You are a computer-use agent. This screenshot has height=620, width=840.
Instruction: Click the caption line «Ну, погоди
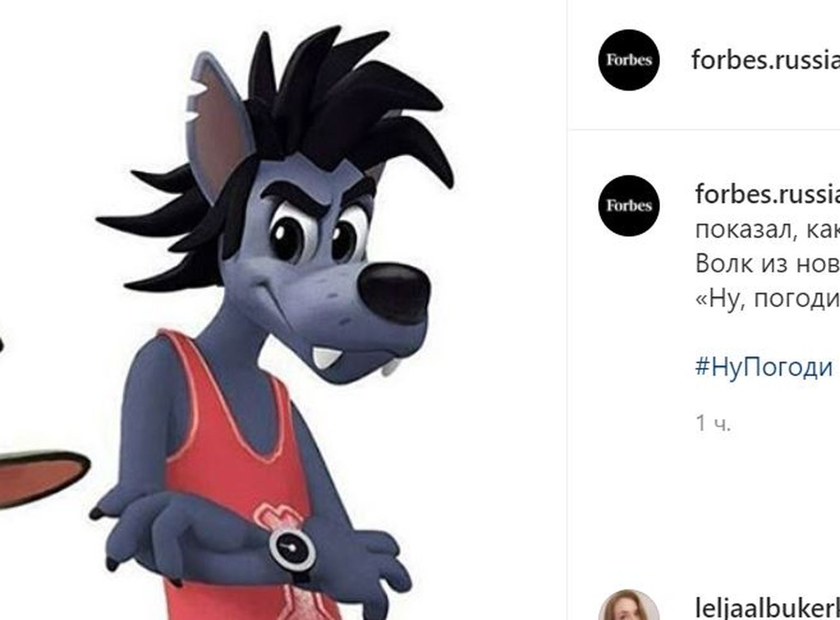click(x=767, y=299)
